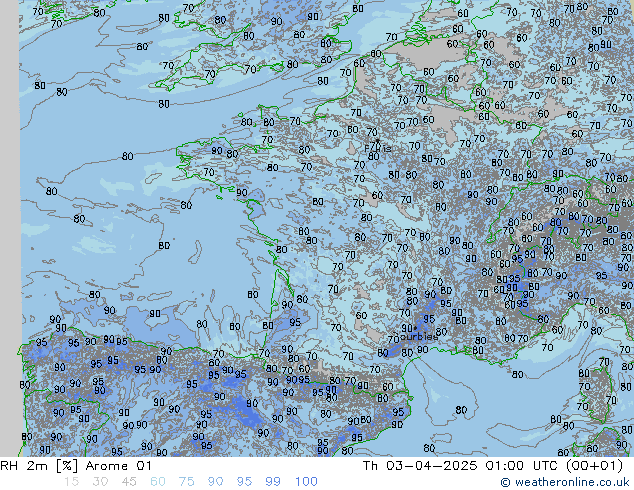Click the Paris city label on the map
634x490 pixels.
pos(378,148)
